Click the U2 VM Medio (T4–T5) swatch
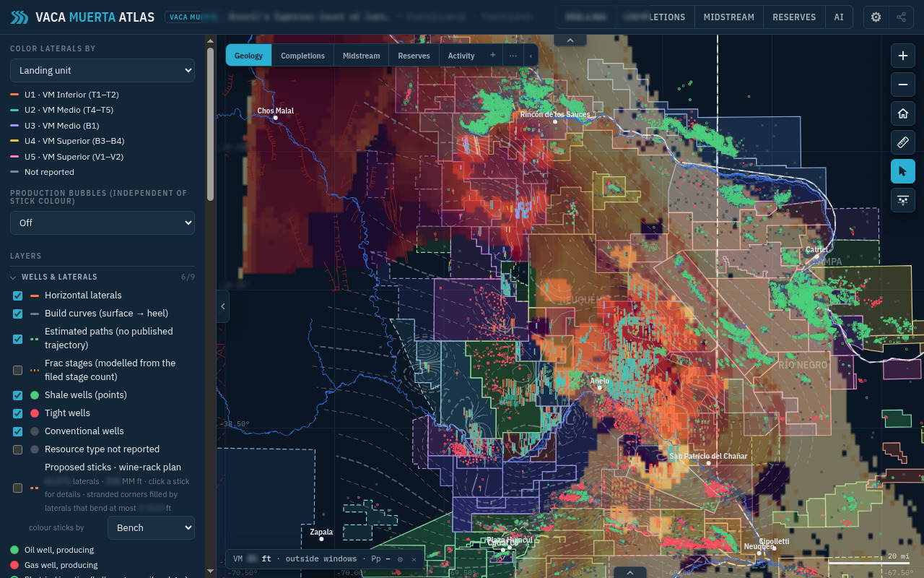Screen dimensions: 924x578 [14, 110]
